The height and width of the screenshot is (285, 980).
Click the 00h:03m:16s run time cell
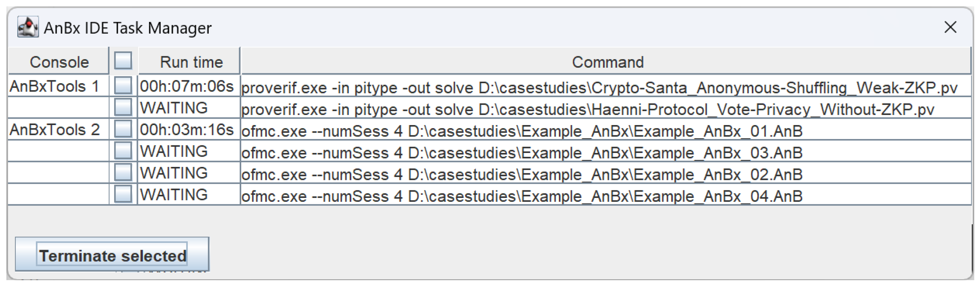[186, 130]
